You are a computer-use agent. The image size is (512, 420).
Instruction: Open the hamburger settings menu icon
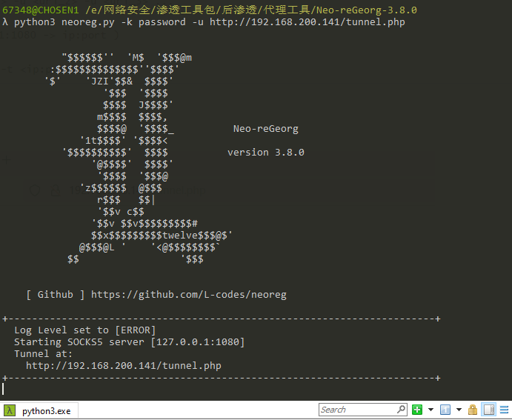point(504,410)
